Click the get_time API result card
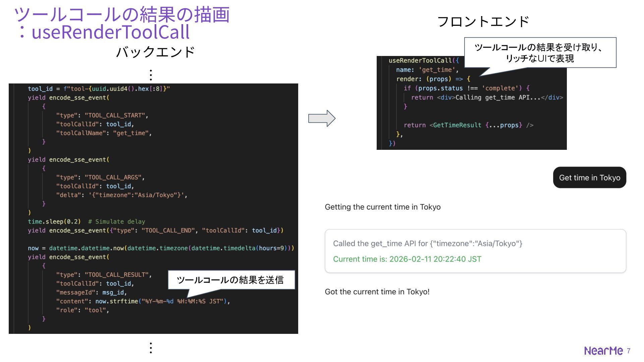Screen dimensions: 644x362 [x=475, y=251]
